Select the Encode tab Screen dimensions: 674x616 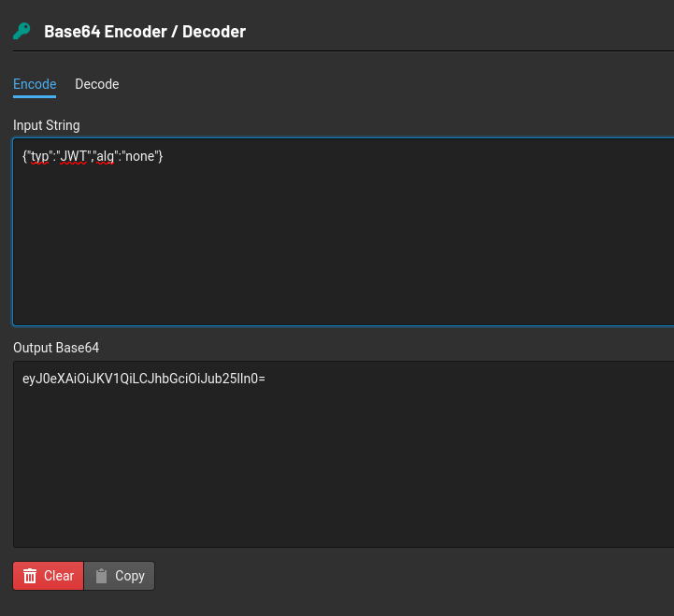tap(35, 84)
